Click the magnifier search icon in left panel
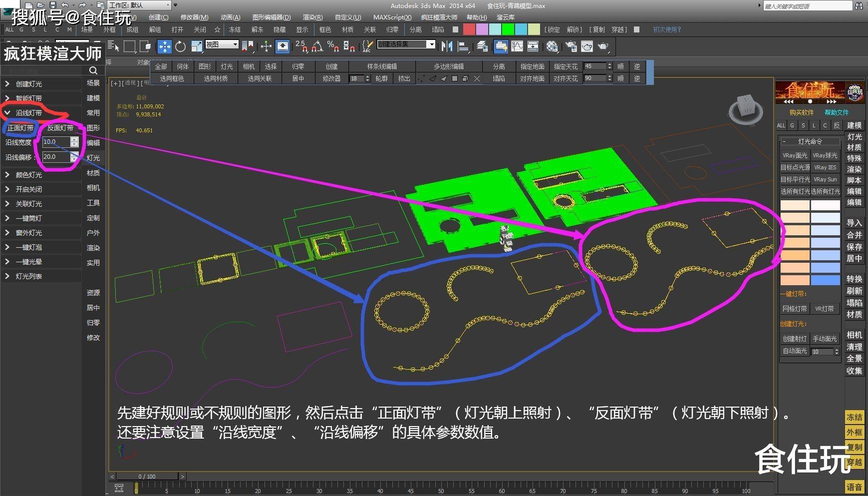This screenshot has width=868, height=496. (x=93, y=70)
